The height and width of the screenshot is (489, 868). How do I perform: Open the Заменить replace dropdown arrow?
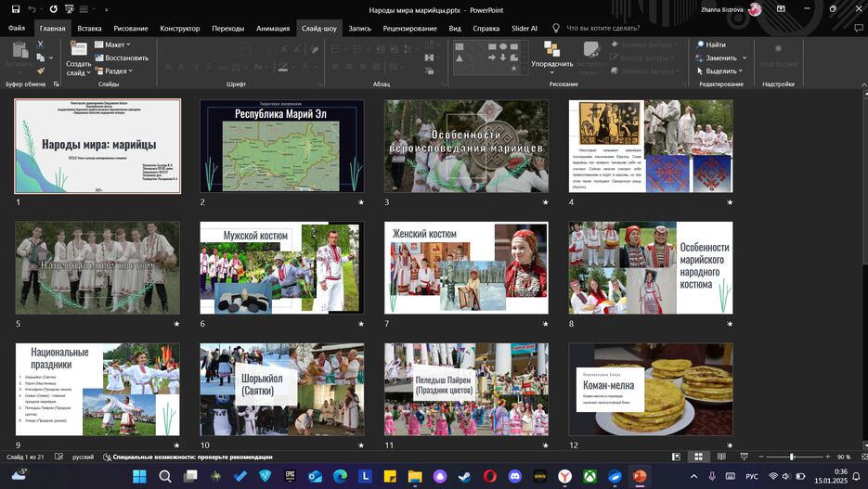point(744,58)
